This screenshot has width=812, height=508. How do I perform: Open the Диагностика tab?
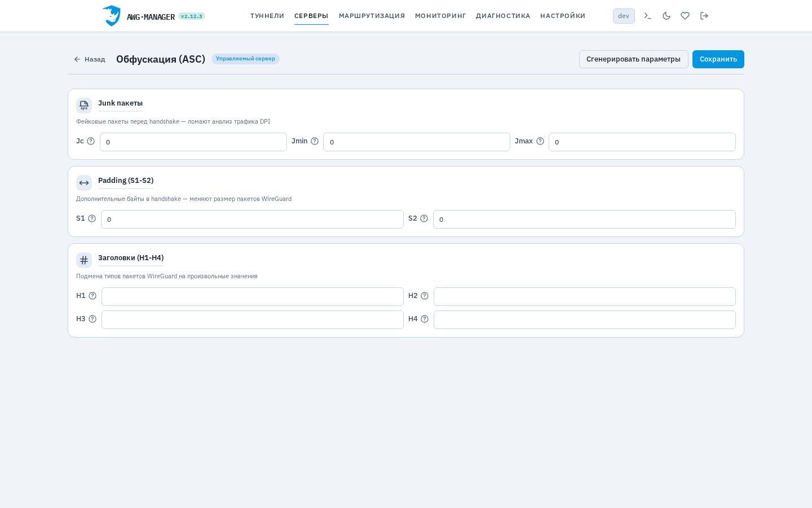[x=503, y=16]
